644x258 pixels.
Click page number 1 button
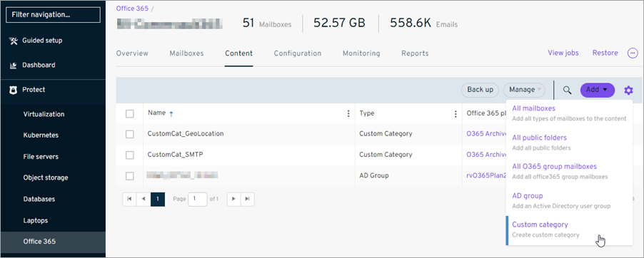click(158, 199)
